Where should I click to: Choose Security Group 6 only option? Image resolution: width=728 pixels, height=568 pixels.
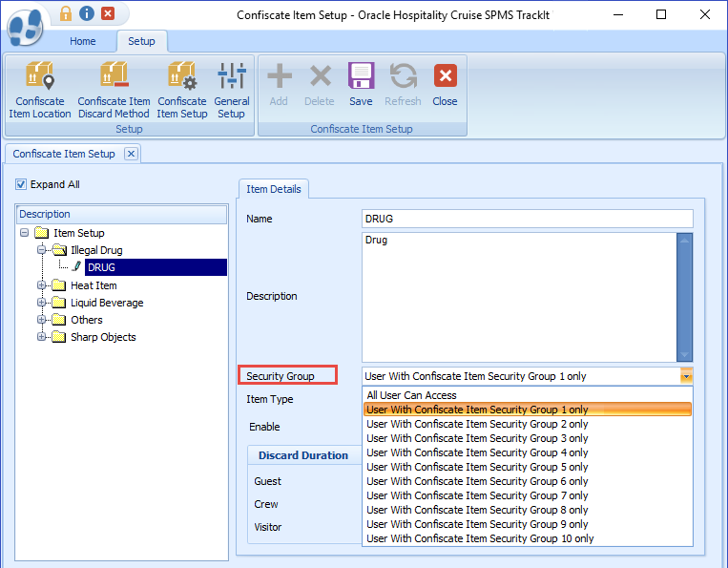point(527,482)
